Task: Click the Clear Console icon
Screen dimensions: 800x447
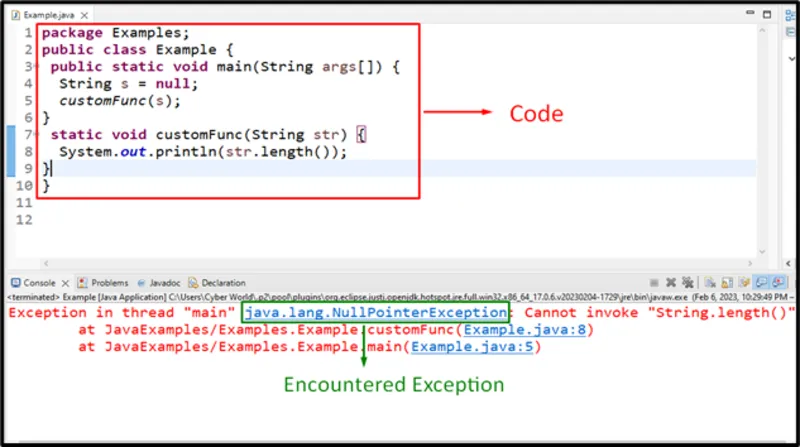Action: pyautogui.click(x=709, y=282)
